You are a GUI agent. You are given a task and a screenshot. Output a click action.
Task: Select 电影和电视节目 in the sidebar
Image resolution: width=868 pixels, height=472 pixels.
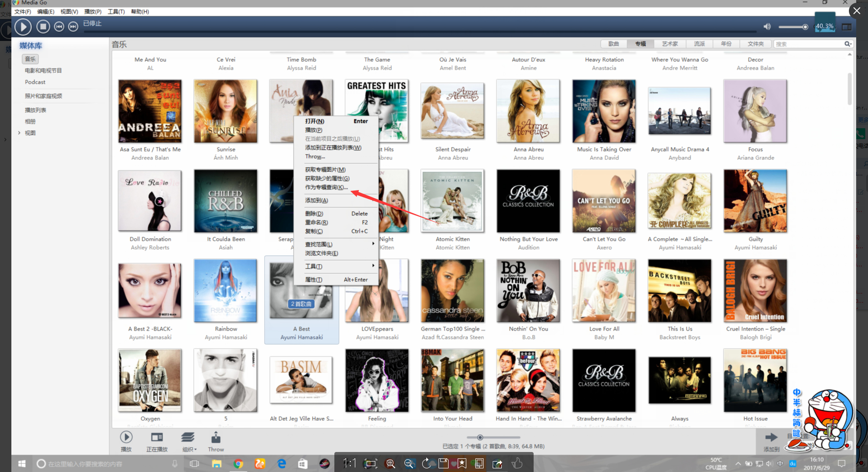coord(43,70)
